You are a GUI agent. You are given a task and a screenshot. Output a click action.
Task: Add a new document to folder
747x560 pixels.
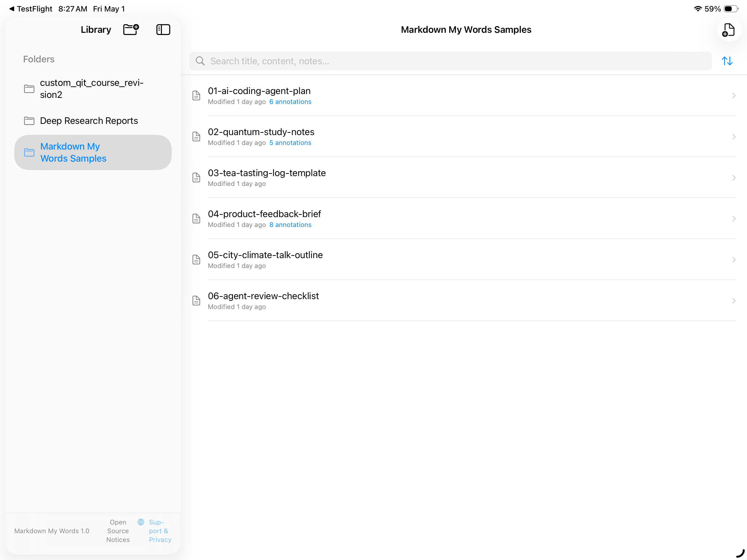pos(729,30)
